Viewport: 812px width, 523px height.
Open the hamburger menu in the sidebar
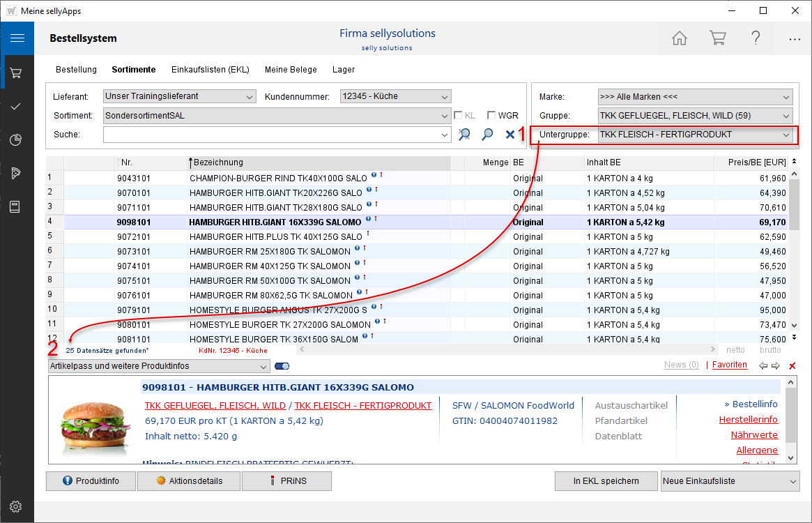(x=17, y=38)
